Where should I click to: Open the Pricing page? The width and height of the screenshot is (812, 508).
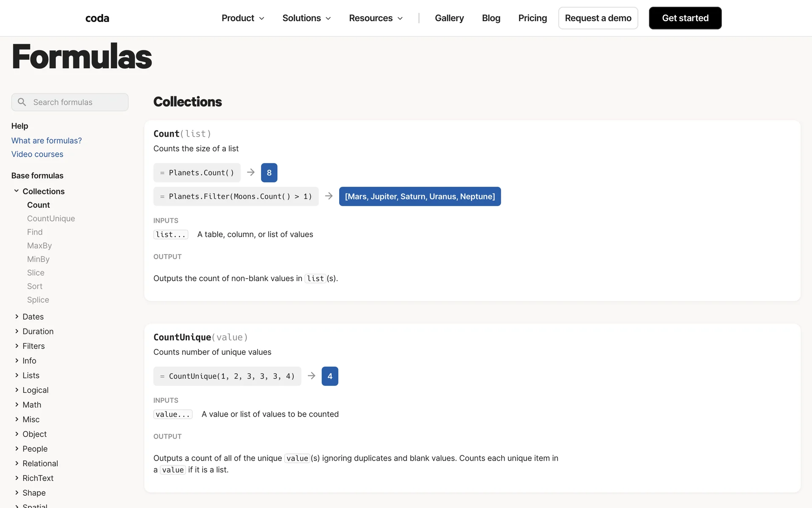(532, 18)
